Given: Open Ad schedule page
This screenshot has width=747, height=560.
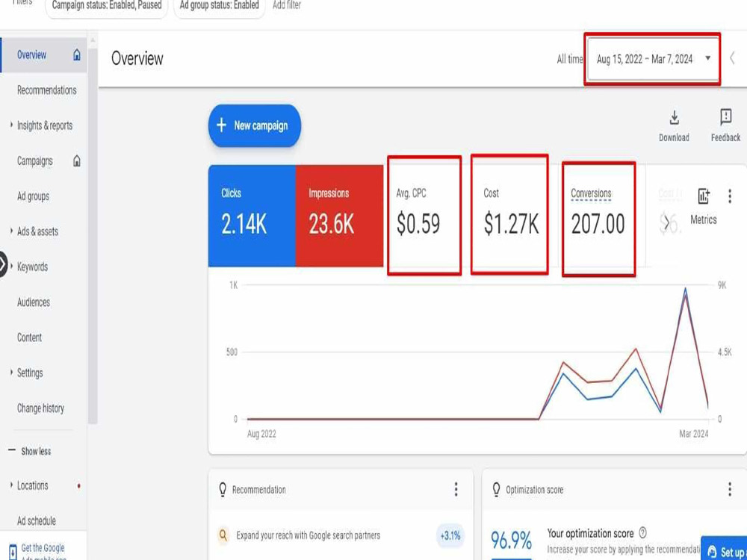Looking at the screenshot, I should pyautogui.click(x=36, y=521).
